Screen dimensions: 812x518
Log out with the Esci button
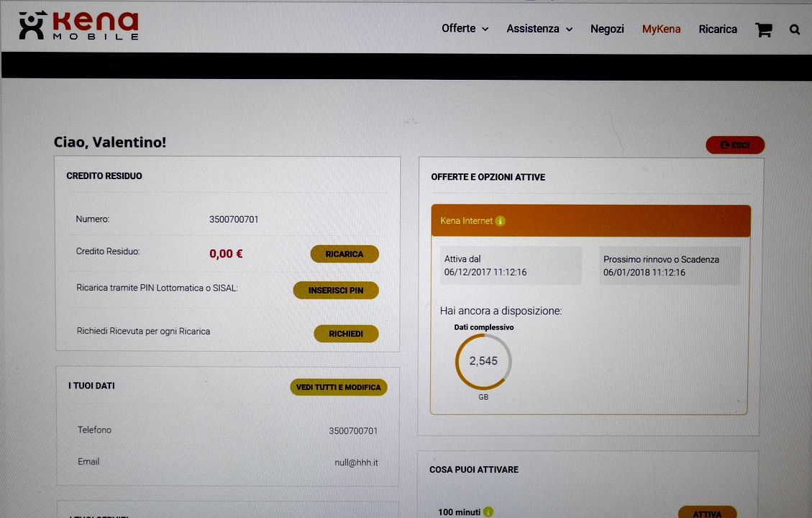point(735,145)
